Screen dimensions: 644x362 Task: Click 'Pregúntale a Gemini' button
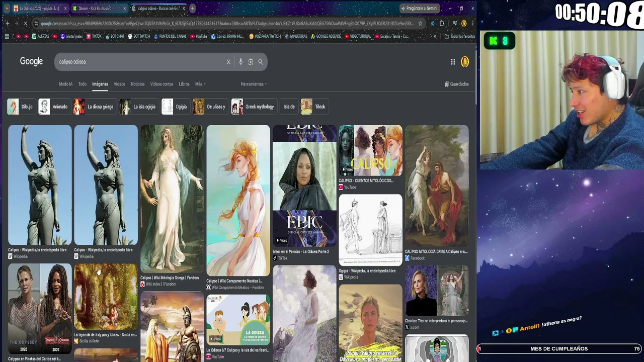419,8
